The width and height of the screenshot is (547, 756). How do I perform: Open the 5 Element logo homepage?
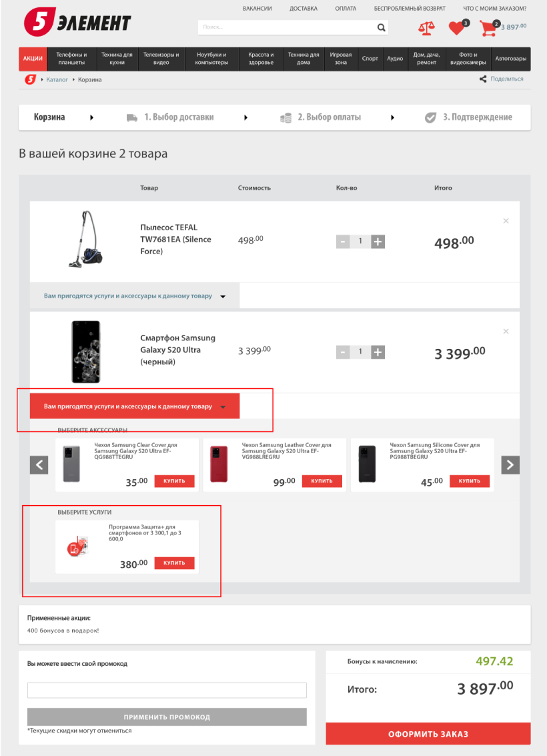click(x=77, y=22)
